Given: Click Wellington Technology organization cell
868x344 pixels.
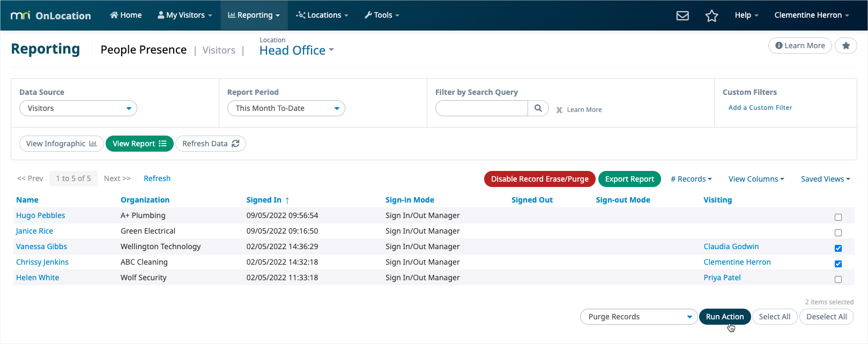Looking at the screenshot, I should pyautogui.click(x=161, y=246).
